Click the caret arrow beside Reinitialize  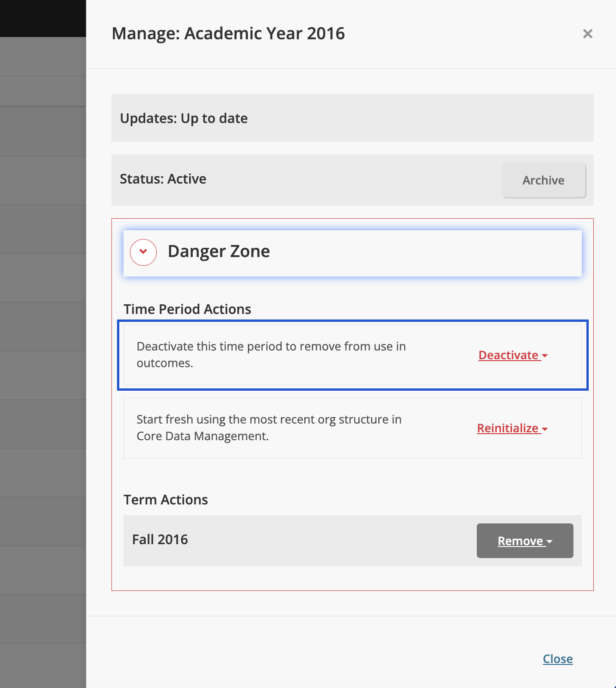click(x=545, y=429)
